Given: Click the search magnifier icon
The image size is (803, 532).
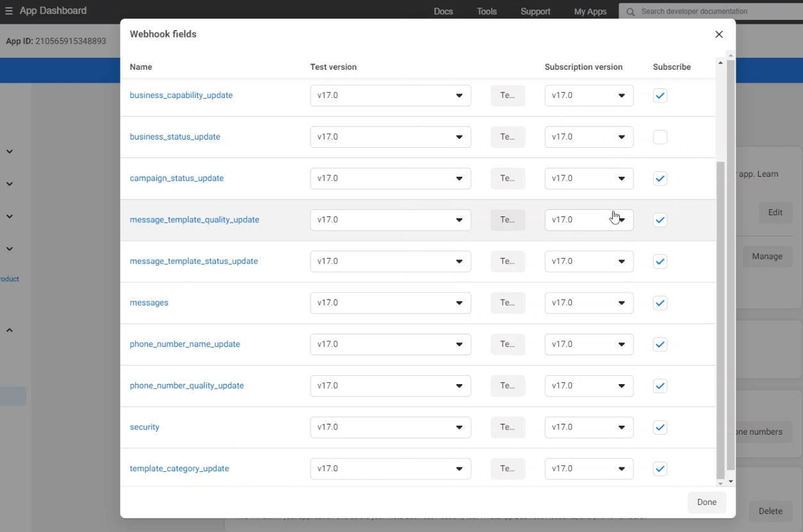Looking at the screenshot, I should (x=629, y=11).
